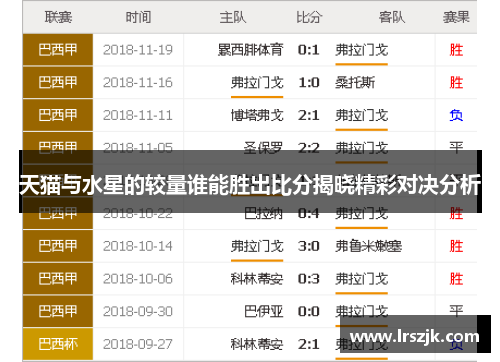This screenshot has width=500, height=362.
Task: Open home team 博塔弗戈
Action: pyautogui.click(x=257, y=115)
